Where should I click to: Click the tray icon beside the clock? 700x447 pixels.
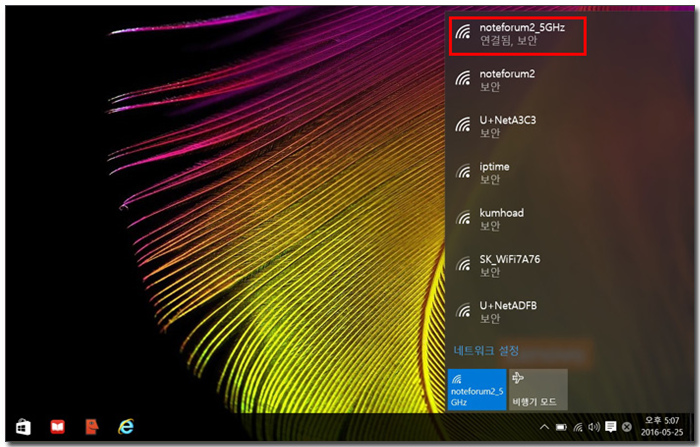point(627,427)
